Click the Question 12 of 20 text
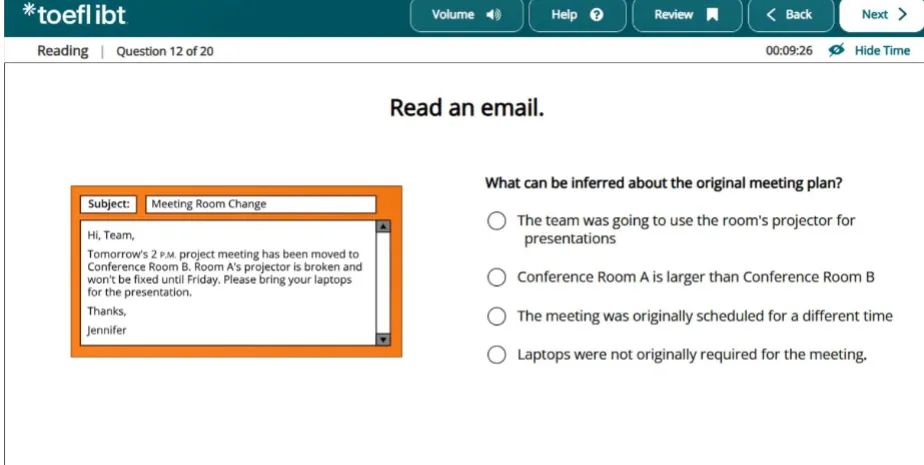Viewport: 924px width, 465px height. pyautogui.click(x=164, y=51)
